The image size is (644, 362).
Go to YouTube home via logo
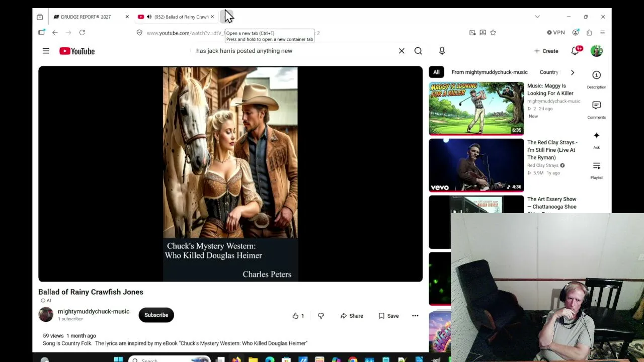pyautogui.click(x=77, y=51)
